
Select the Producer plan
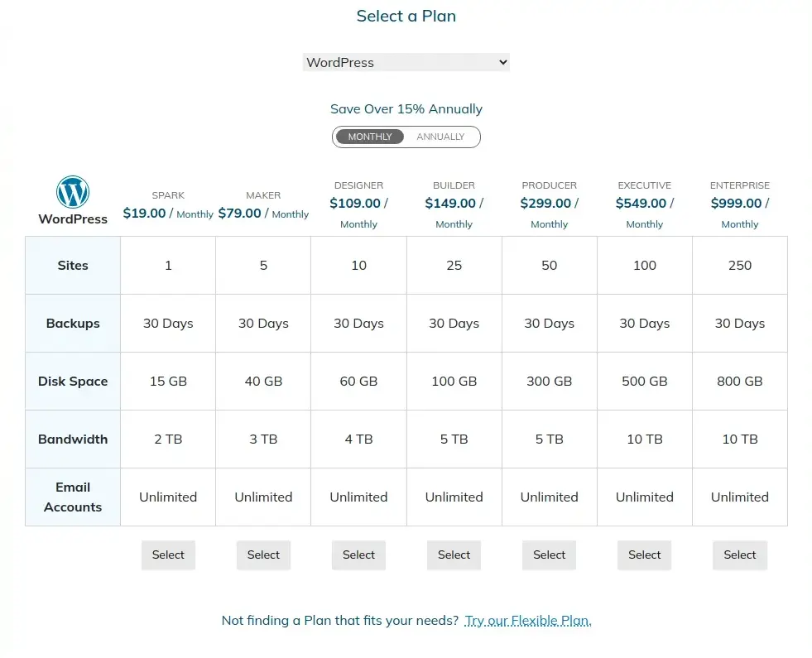pos(549,555)
